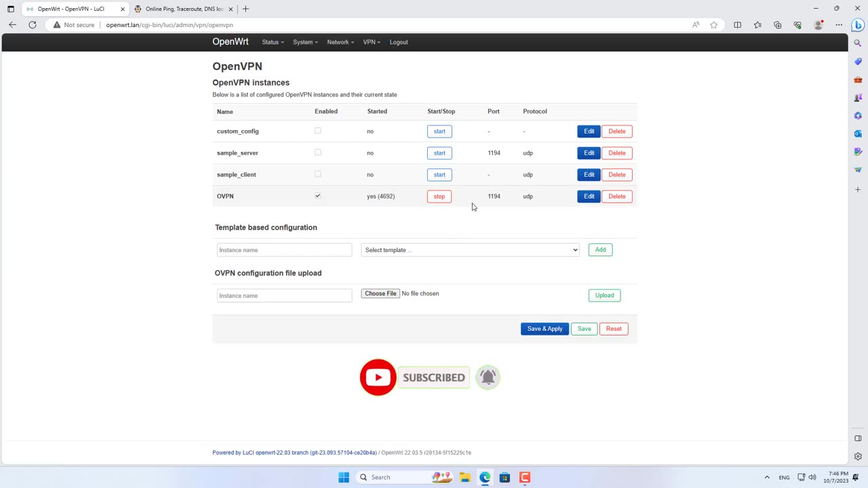Viewport: 868px width, 488px height.
Task: Open the tab actions menu icon
Action: (x=10, y=9)
